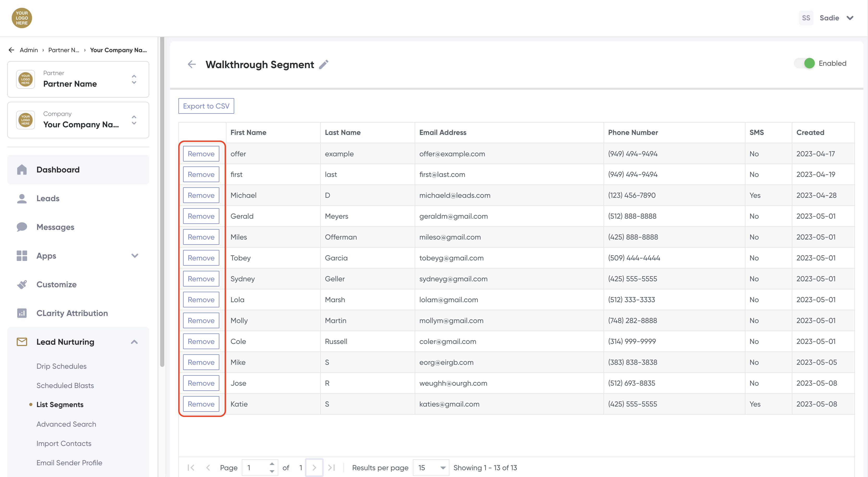This screenshot has height=477, width=868.
Task: Open Dashboard via the home icon
Action: (22, 170)
